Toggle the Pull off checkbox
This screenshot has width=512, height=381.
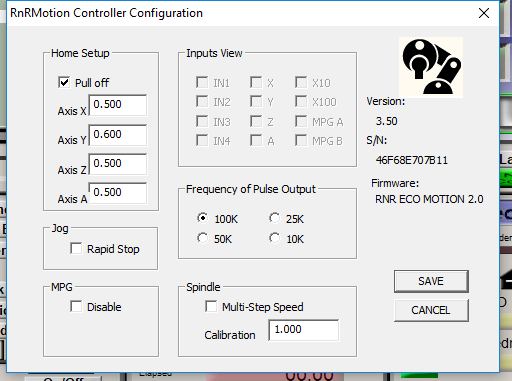[x=64, y=82]
